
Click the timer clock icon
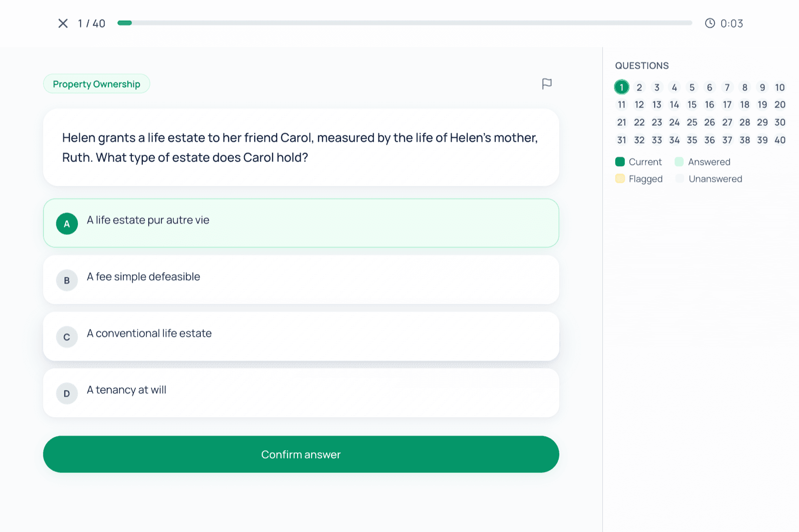click(710, 23)
